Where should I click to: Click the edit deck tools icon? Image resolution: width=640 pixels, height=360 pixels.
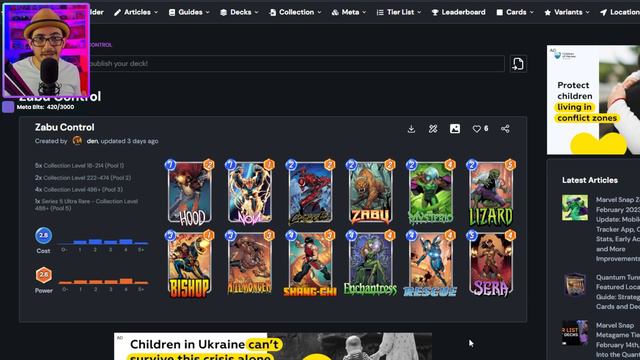point(433,129)
